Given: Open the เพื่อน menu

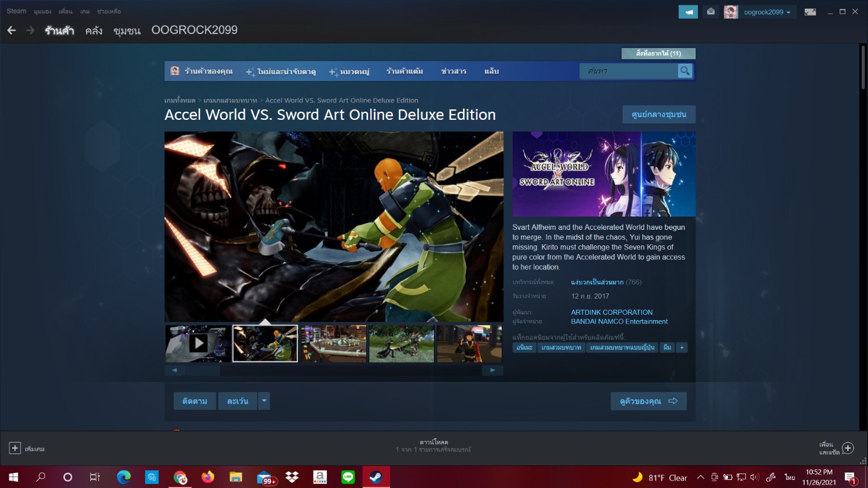Looking at the screenshot, I should click(x=65, y=12).
